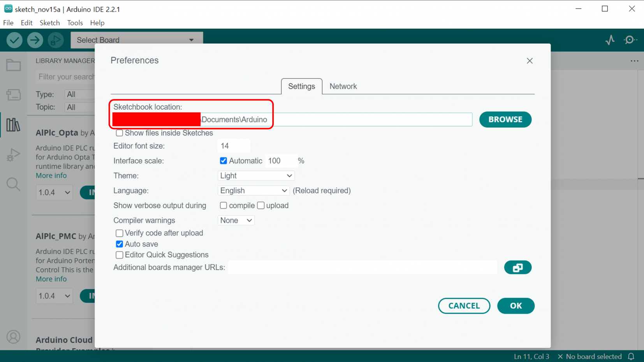Screen dimensions: 644x362
Task: Enable Show files inside Sketches
Action: (x=120, y=133)
